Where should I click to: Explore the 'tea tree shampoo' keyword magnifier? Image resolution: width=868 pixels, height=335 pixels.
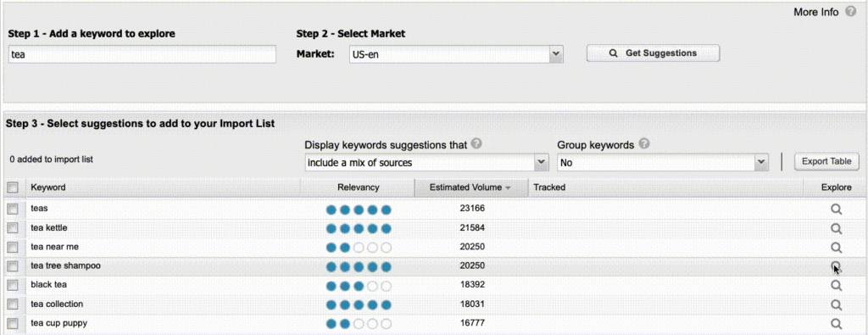coord(836,266)
